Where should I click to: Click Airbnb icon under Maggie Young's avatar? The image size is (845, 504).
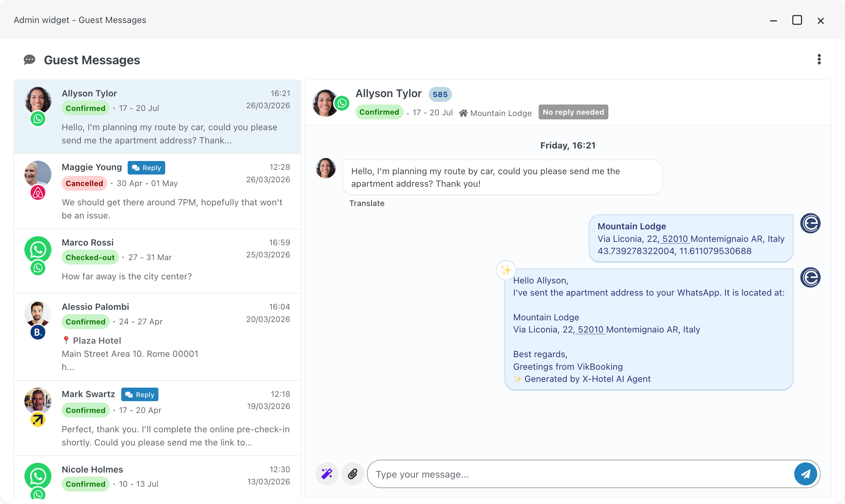click(38, 193)
